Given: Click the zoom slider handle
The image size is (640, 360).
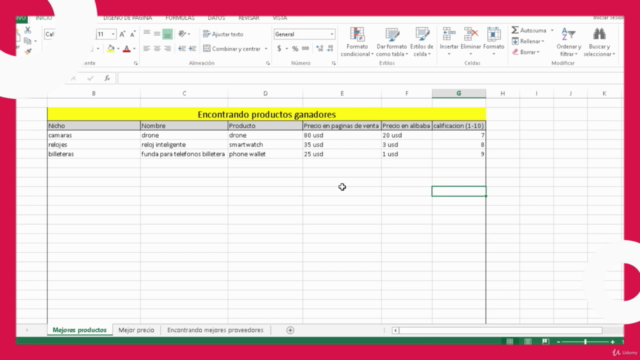Looking at the screenshot, I should click(585, 342).
